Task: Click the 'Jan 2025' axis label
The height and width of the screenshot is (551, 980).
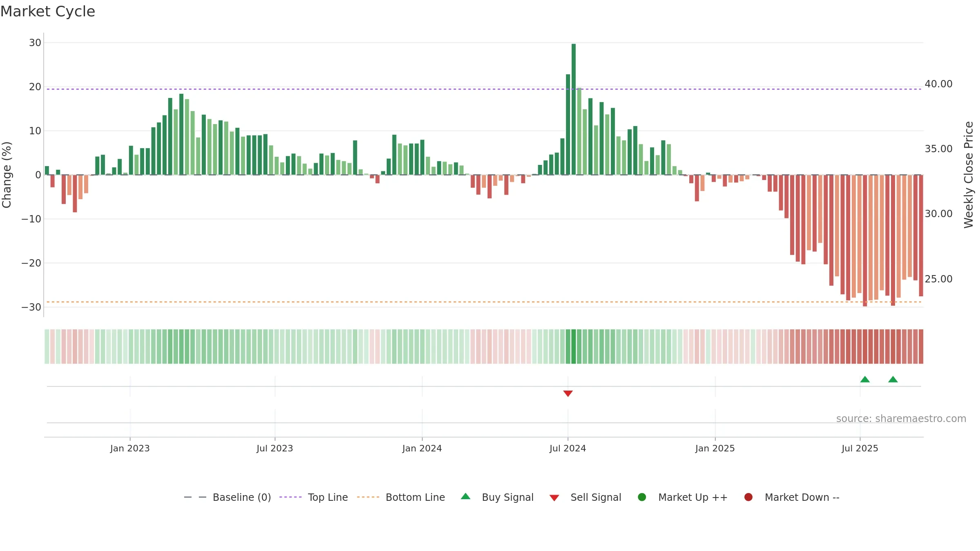Action: coord(715,448)
